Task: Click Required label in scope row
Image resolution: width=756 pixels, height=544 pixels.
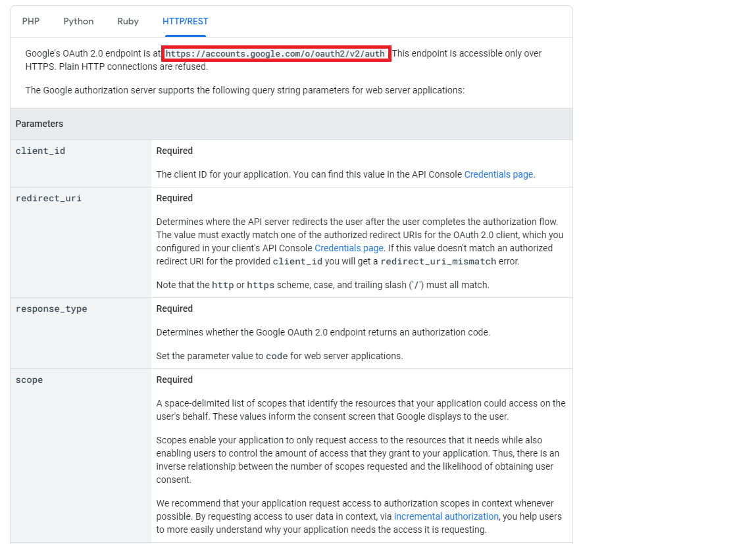Action: [x=174, y=380]
